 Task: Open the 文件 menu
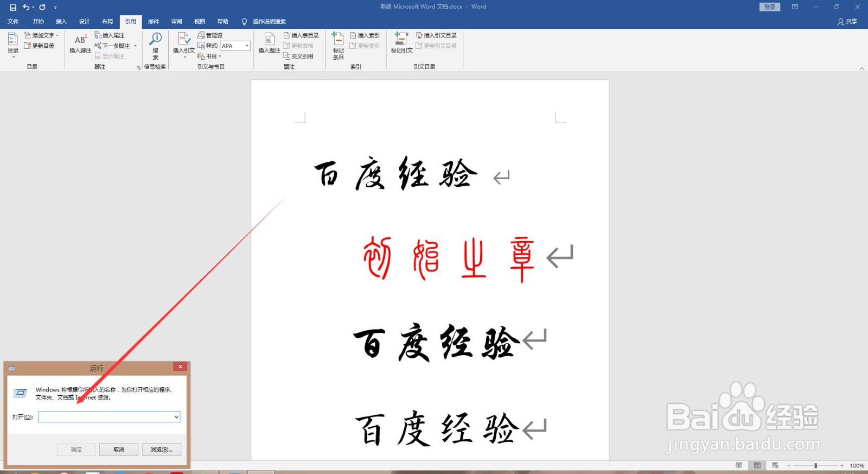click(x=13, y=22)
